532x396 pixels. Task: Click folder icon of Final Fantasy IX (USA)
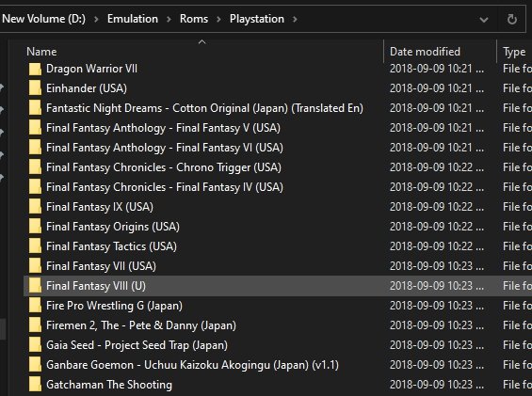coord(35,207)
